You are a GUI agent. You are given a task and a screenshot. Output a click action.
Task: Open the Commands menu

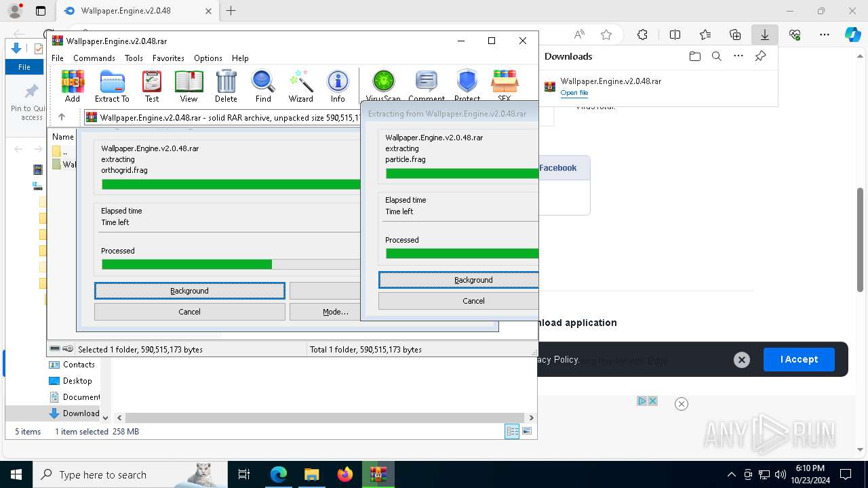[x=94, y=58]
